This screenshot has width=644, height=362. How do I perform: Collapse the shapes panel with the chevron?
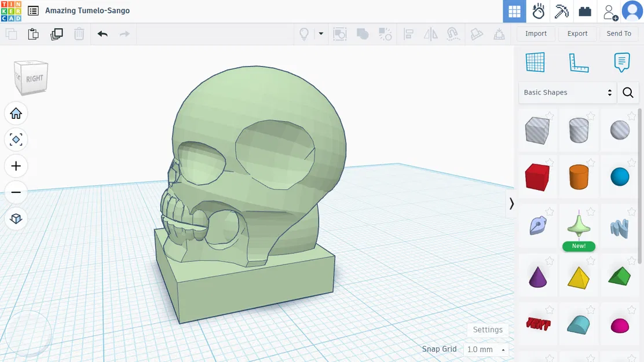(511, 204)
